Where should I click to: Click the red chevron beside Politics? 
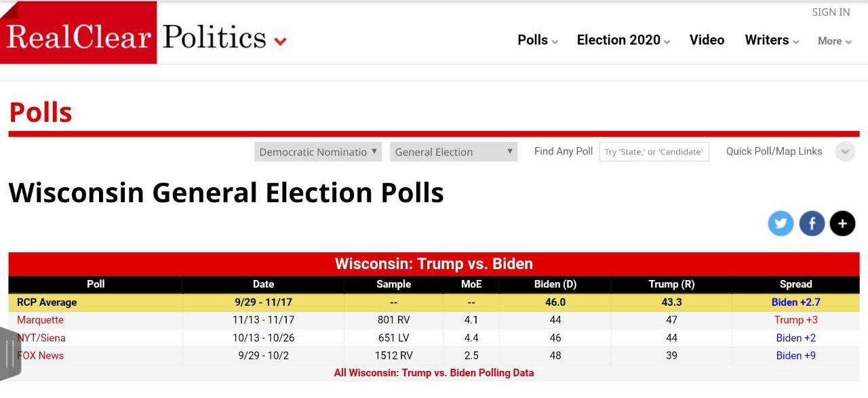pyautogui.click(x=280, y=41)
